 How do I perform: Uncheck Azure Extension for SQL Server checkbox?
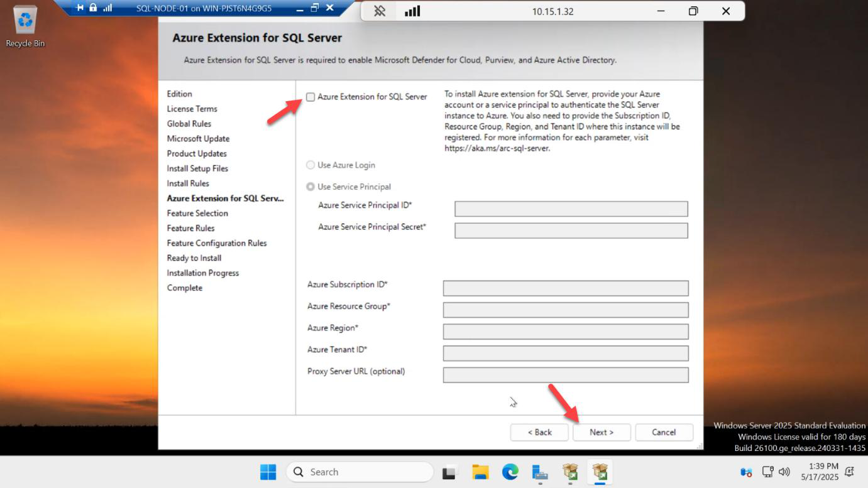tap(310, 97)
